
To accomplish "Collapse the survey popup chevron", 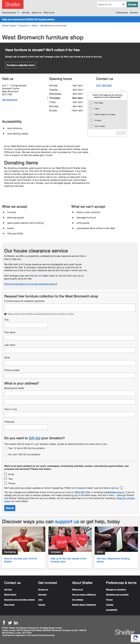I will [x=122, y=92].
